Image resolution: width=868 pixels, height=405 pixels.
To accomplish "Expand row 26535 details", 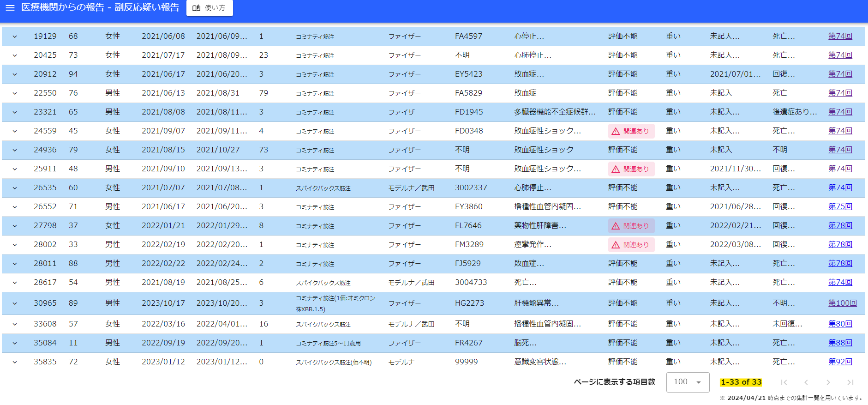I will (x=15, y=188).
